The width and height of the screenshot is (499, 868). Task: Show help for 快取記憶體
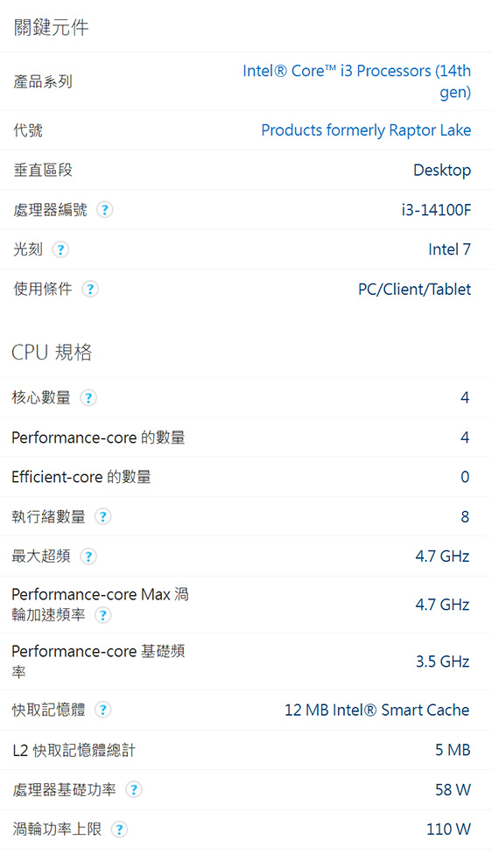pos(103,710)
